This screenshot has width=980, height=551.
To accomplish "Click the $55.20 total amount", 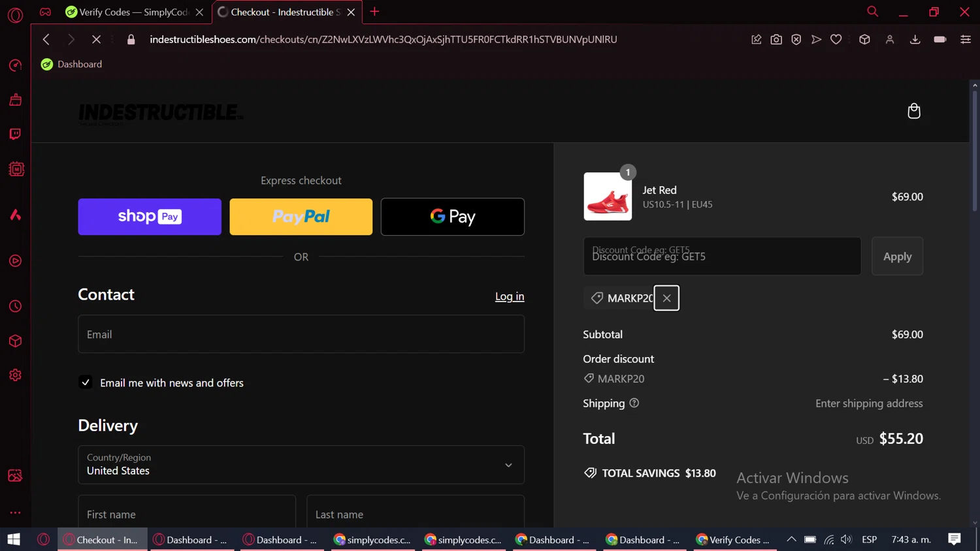I will pyautogui.click(x=901, y=439).
